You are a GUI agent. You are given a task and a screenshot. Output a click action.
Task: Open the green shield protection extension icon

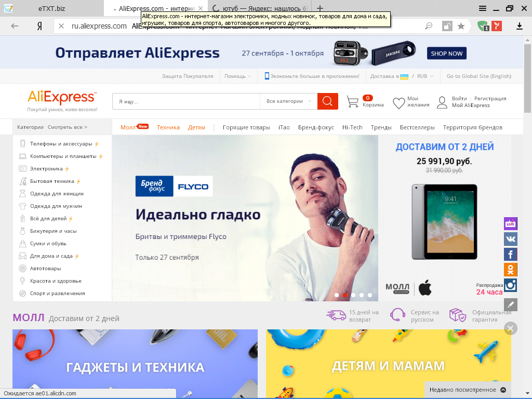click(x=483, y=26)
